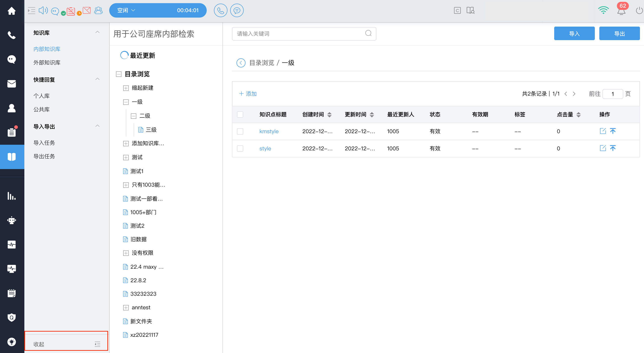Expand the 缩起新建 tree node
The height and width of the screenshot is (353, 644).
pos(126,88)
